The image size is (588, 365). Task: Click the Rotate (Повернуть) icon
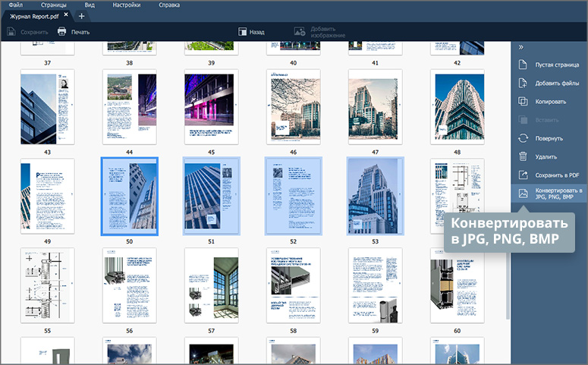523,138
